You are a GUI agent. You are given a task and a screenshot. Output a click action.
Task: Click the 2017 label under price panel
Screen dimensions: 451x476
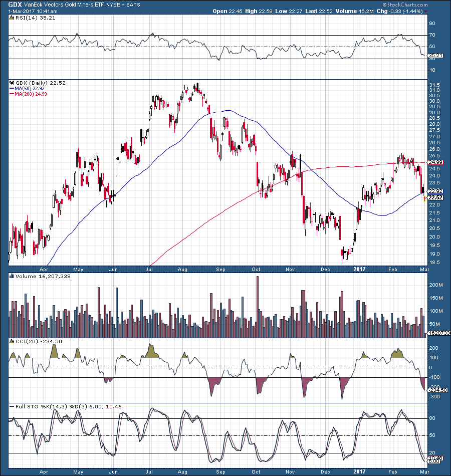[359, 269]
